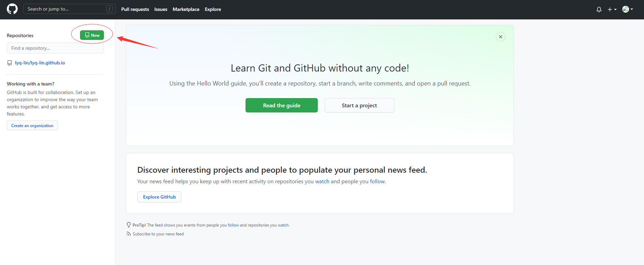Click the Read the guide button
Image resolution: width=644 pixels, height=265 pixels.
(x=282, y=105)
